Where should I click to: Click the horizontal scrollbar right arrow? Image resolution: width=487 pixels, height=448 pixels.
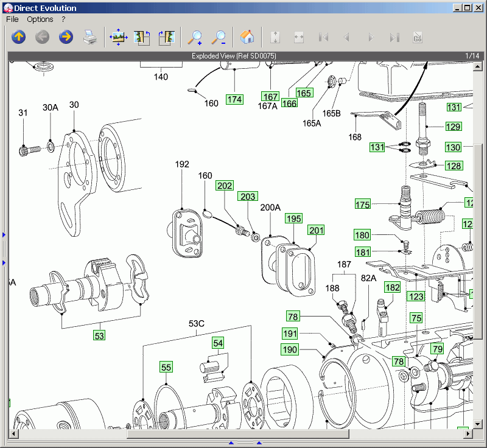click(469, 435)
